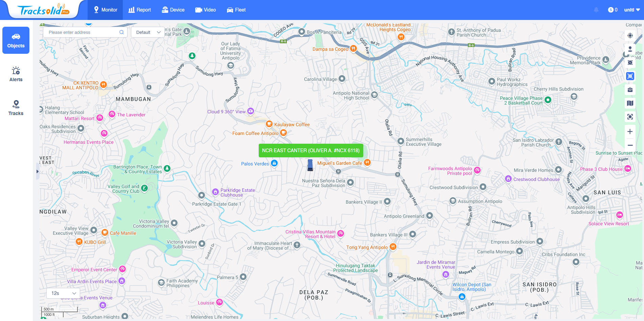Open the notification bell

596,10
